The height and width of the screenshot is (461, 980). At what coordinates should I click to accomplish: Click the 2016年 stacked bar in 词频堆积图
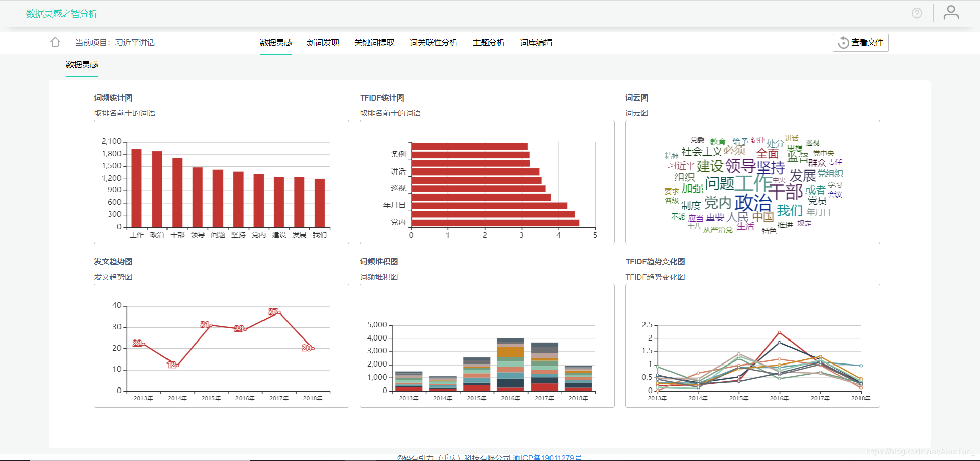[511, 365]
